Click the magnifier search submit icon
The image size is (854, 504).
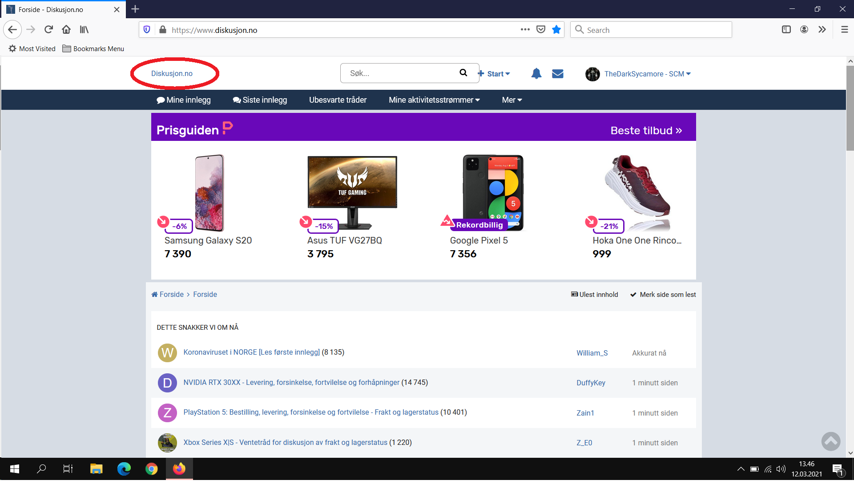463,73
